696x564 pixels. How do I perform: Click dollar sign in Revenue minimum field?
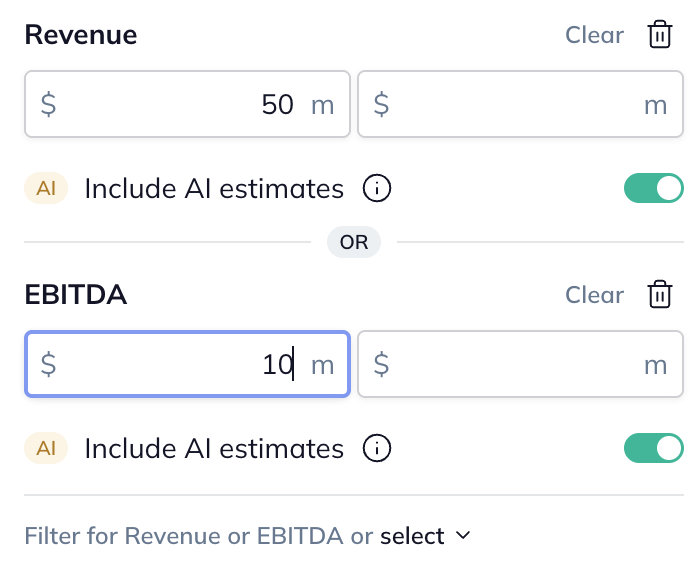tap(48, 104)
